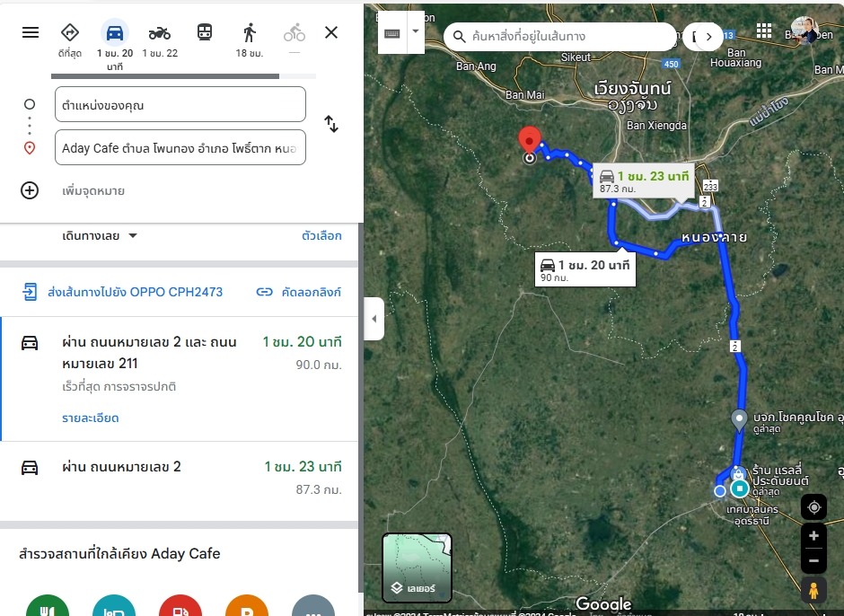Click the red destination pin on map
The height and width of the screenshot is (616, 844).
click(530, 140)
